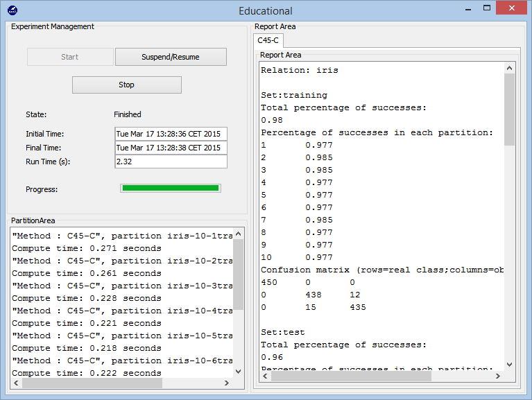This screenshot has height=400, width=532.
Task: Click the 'Relation: iris' line
Action: pyautogui.click(x=300, y=70)
